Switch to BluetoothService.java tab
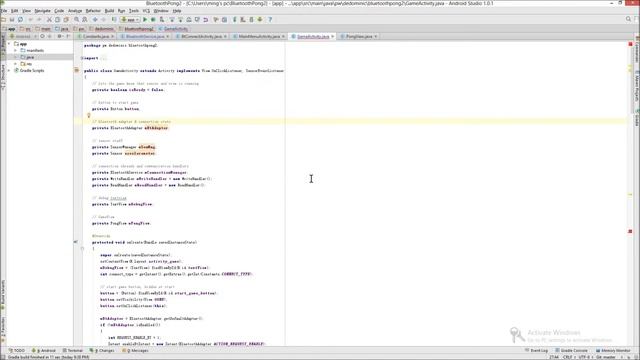Image resolution: width=640 pixels, height=360 pixels. pyautogui.click(x=144, y=36)
